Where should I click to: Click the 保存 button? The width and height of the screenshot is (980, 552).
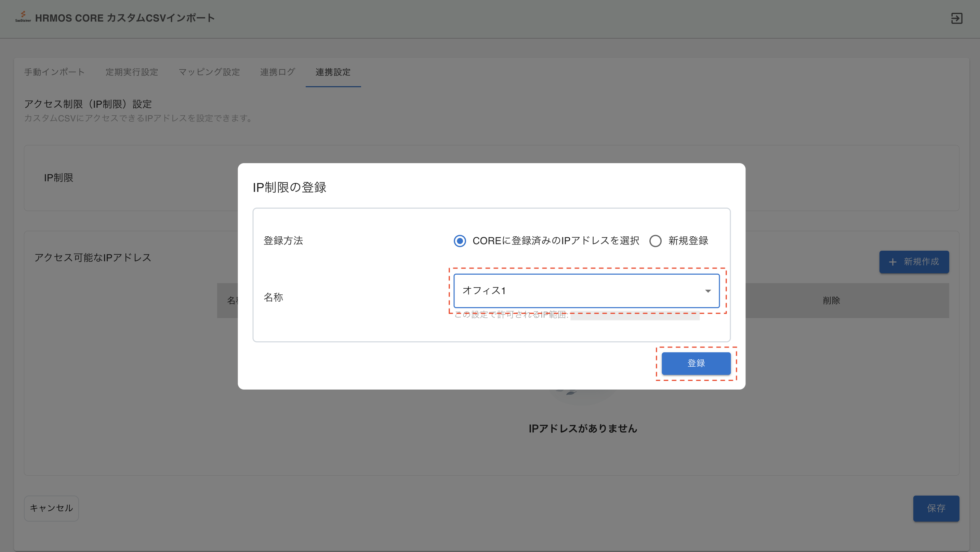[936, 508]
